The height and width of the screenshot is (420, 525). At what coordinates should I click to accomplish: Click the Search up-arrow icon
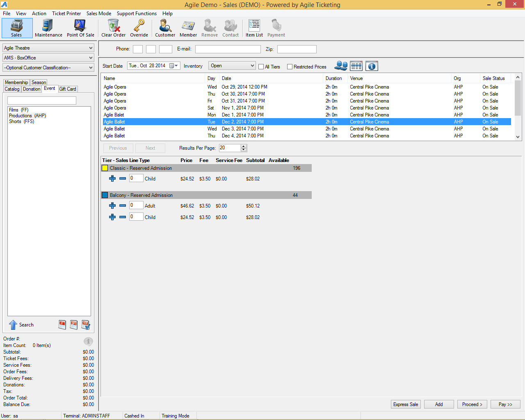pos(13,325)
